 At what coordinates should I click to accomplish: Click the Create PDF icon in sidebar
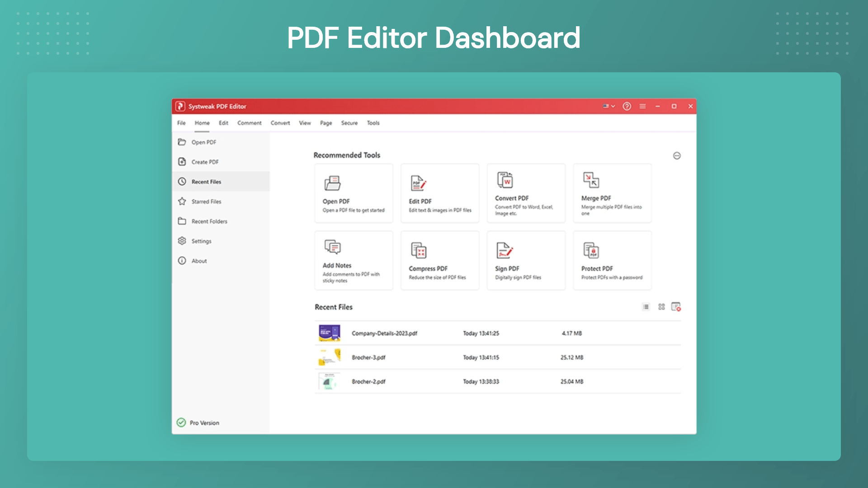click(x=182, y=162)
